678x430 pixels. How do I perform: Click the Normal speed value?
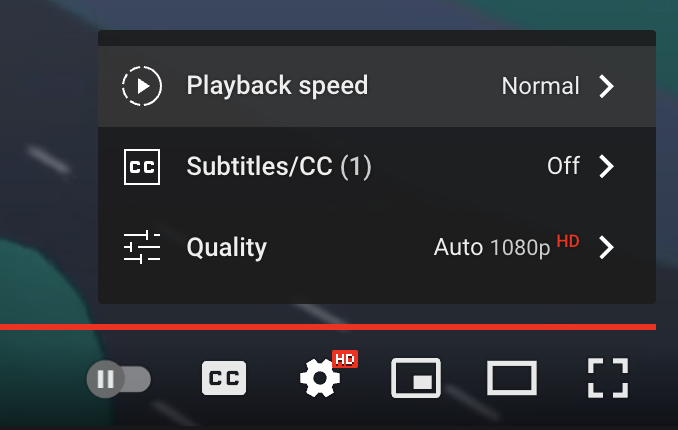coord(540,86)
